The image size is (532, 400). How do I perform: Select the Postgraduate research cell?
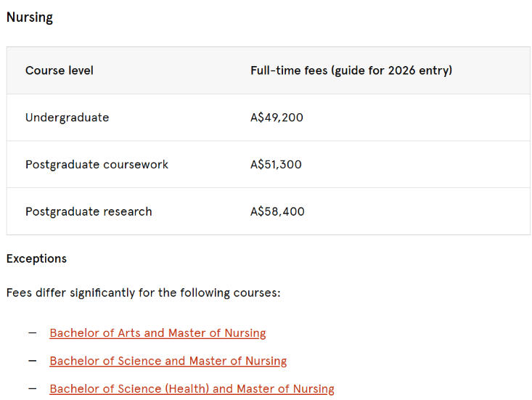(x=89, y=212)
